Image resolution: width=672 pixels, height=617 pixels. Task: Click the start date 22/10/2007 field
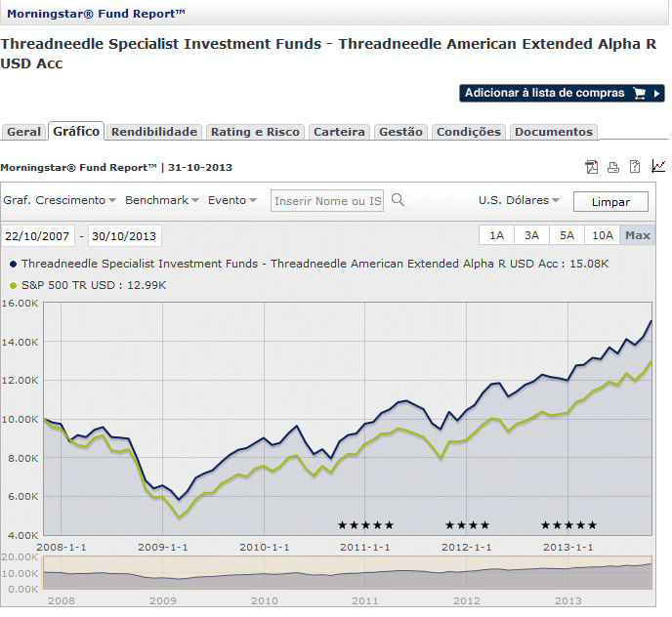coord(38,236)
